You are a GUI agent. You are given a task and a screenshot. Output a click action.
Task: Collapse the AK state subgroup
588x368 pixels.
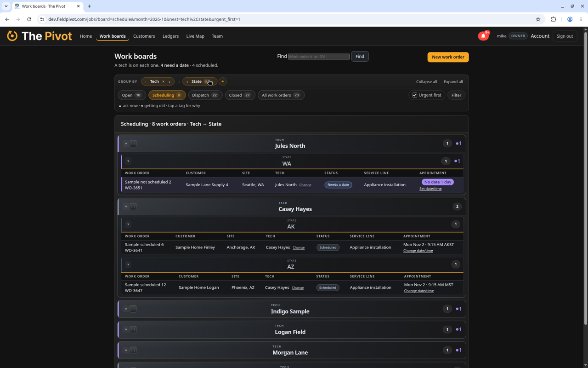pos(128,224)
